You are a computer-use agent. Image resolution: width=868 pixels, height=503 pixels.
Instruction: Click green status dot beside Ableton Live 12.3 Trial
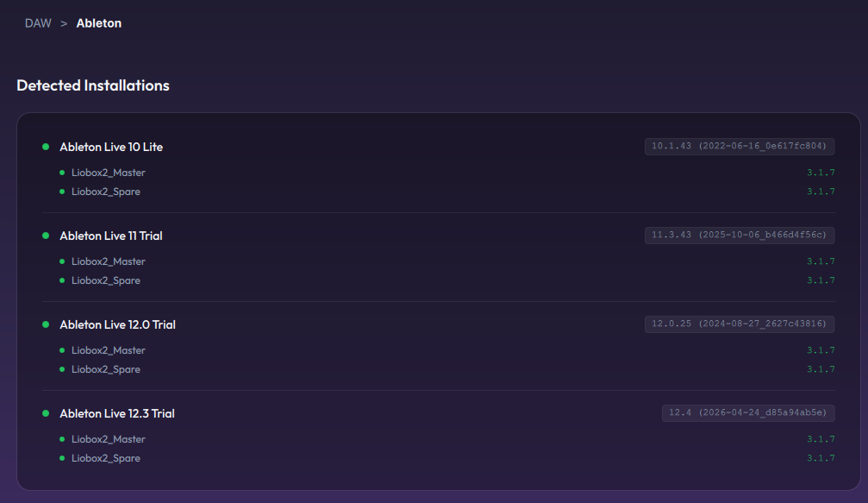click(46, 413)
